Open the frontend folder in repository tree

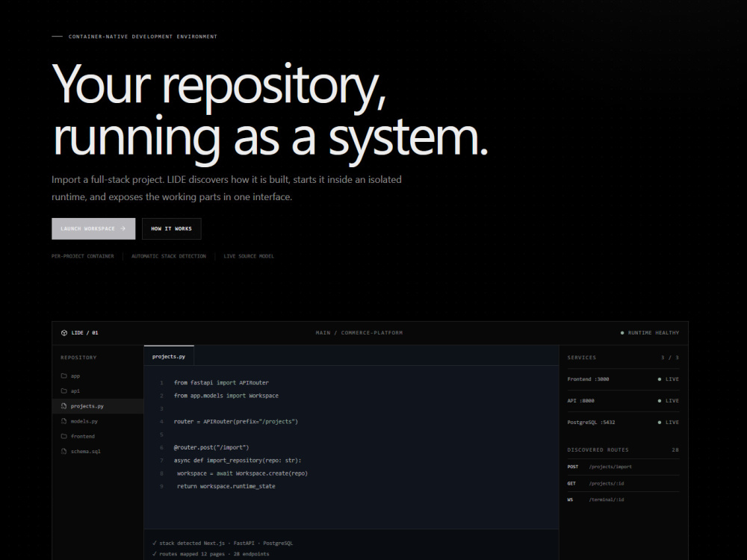point(98,436)
